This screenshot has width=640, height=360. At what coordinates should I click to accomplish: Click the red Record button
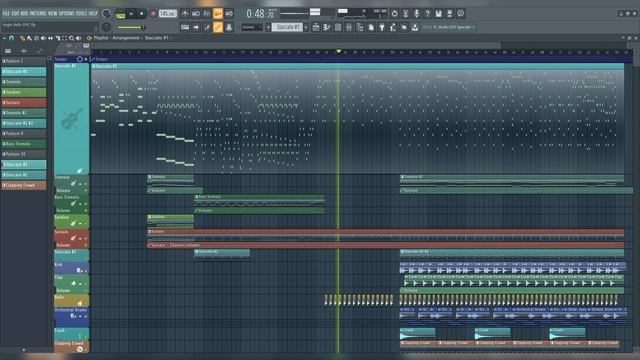[x=153, y=13]
